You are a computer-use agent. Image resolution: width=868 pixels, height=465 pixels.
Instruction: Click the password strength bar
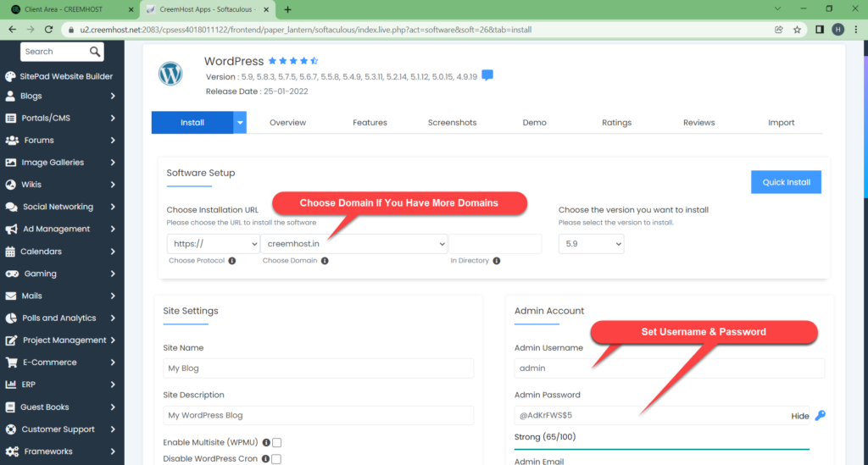pos(661,450)
